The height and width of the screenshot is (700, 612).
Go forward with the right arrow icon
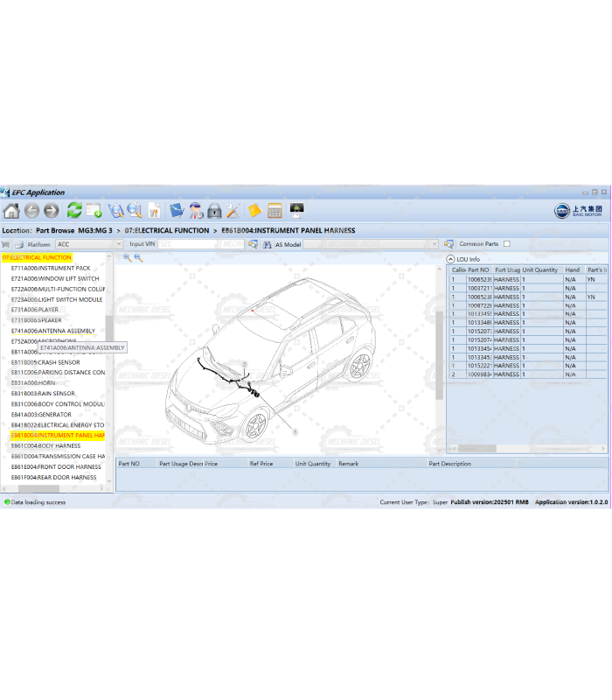click(x=52, y=211)
